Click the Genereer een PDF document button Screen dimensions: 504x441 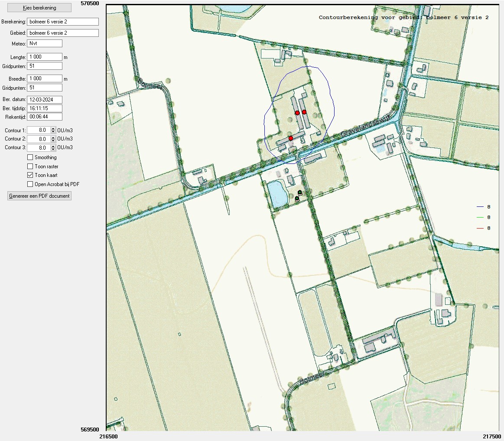pos(39,196)
